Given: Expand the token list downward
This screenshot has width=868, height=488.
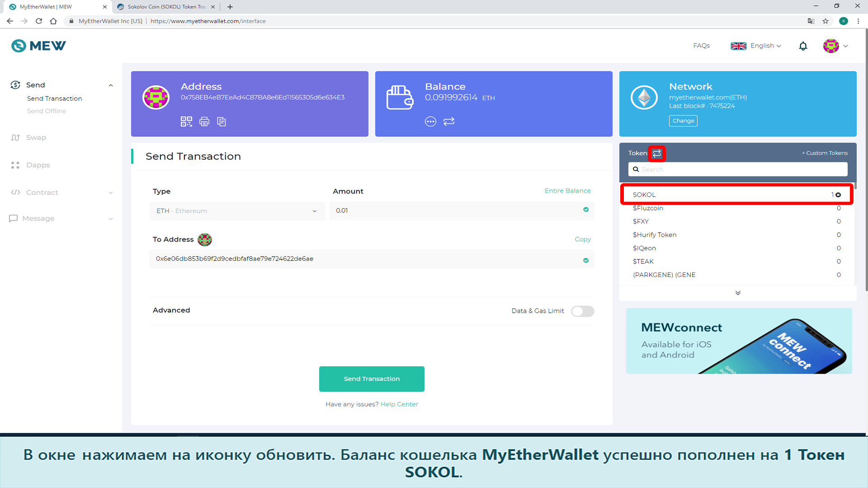Looking at the screenshot, I should coord(738,293).
